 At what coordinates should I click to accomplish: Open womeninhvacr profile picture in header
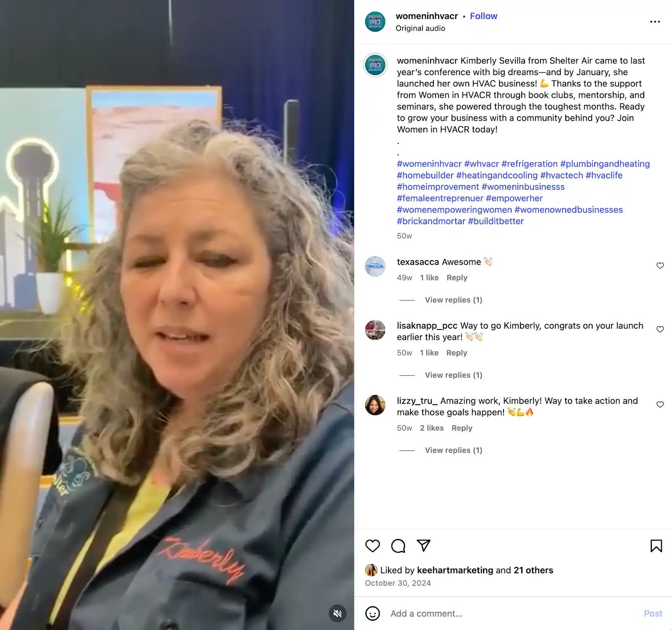(375, 22)
